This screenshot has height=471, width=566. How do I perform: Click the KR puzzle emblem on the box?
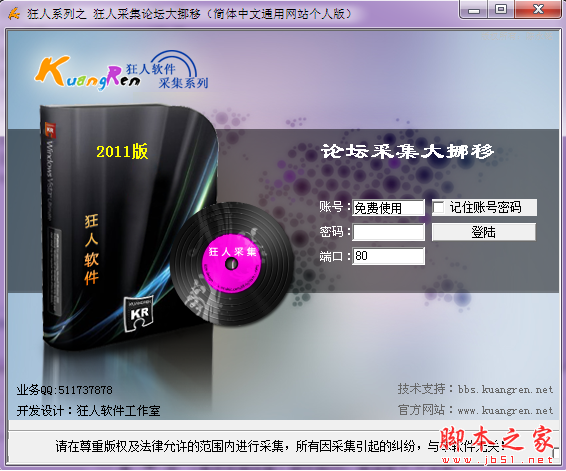(x=139, y=313)
